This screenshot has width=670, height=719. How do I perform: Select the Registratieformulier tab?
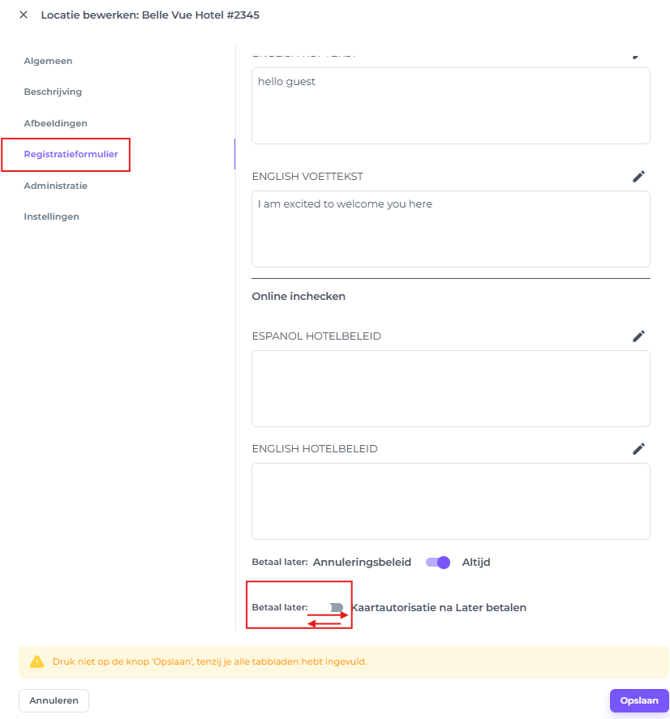pyautogui.click(x=71, y=154)
